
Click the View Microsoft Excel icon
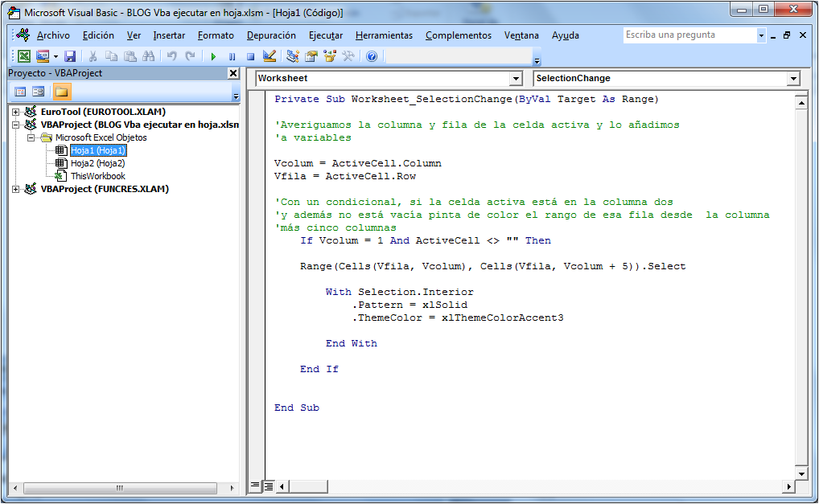(x=23, y=56)
